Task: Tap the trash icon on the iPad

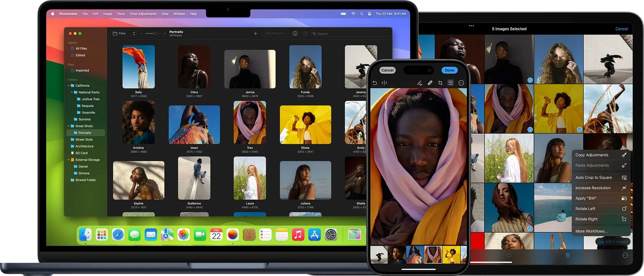Action: pyautogui.click(x=568, y=255)
